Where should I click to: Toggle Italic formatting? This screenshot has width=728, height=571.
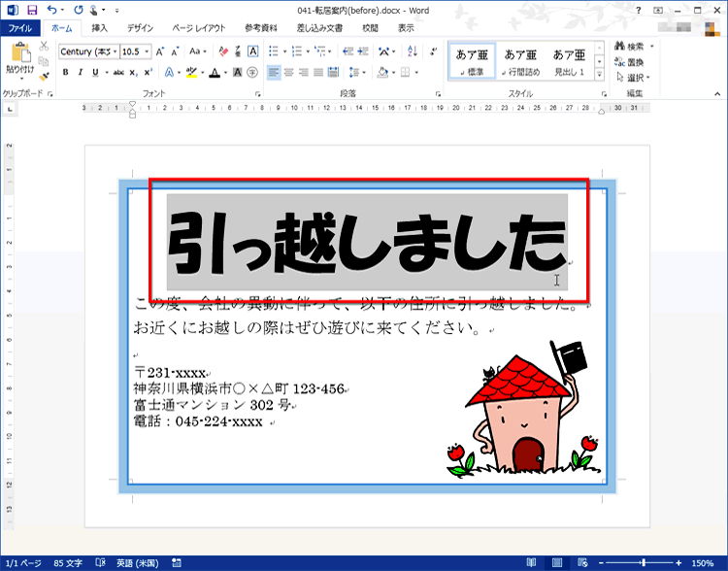click(81, 73)
